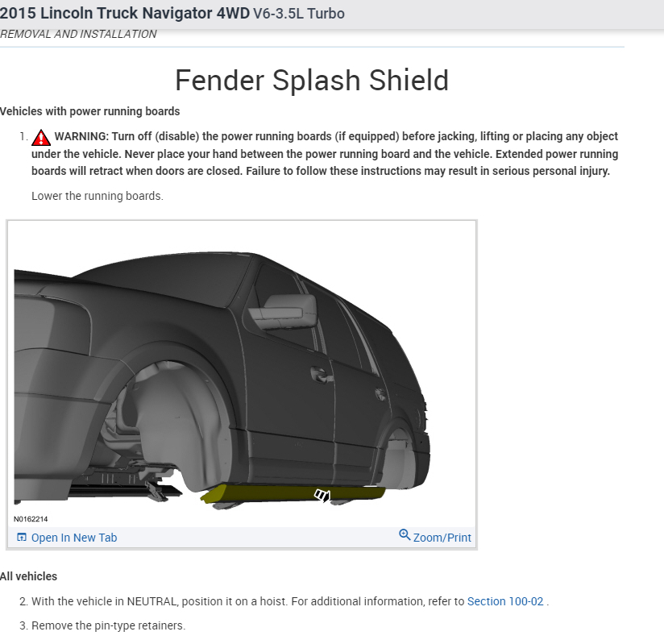The height and width of the screenshot is (644, 664).
Task: Click the Vehicles with power running boards heading
Action: click(89, 111)
